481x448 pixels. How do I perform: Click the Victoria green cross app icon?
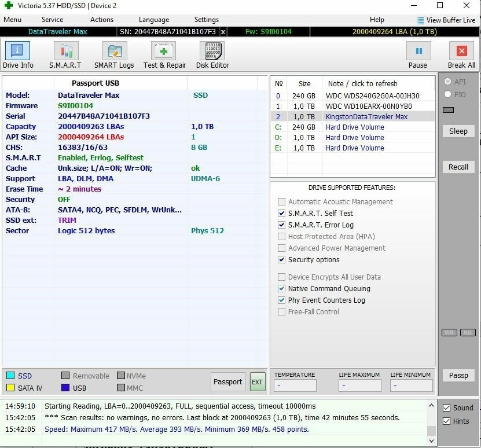tap(8, 5)
